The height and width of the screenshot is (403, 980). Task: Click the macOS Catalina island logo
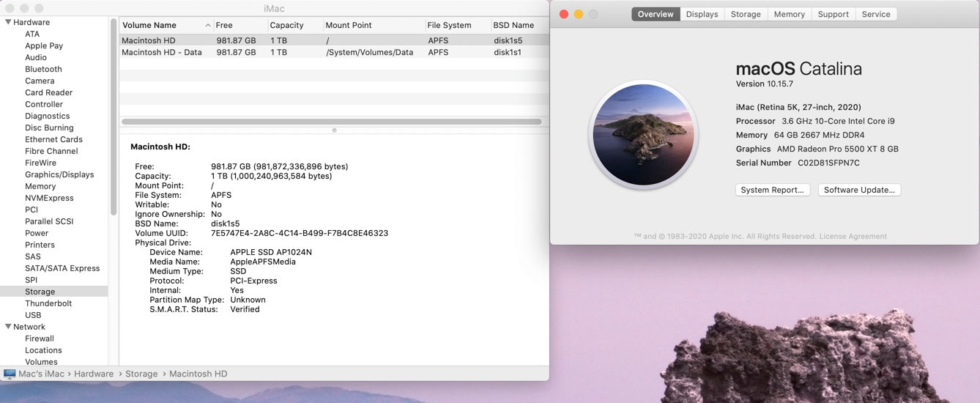click(x=643, y=134)
